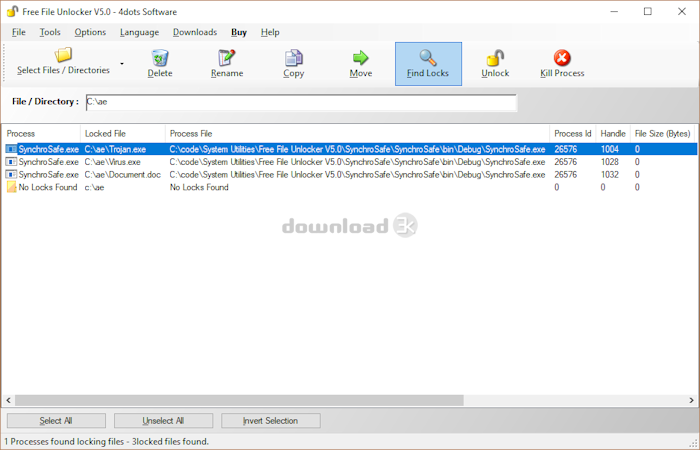Image resolution: width=700 pixels, height=450 pixels.
Task: Select the Copy tool
Action: (293, 64)
